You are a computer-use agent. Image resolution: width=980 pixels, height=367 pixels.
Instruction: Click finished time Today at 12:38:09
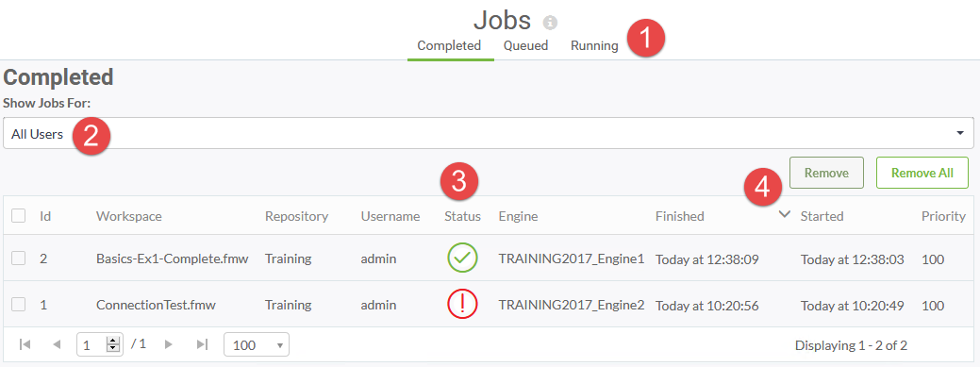coord(706,259)
